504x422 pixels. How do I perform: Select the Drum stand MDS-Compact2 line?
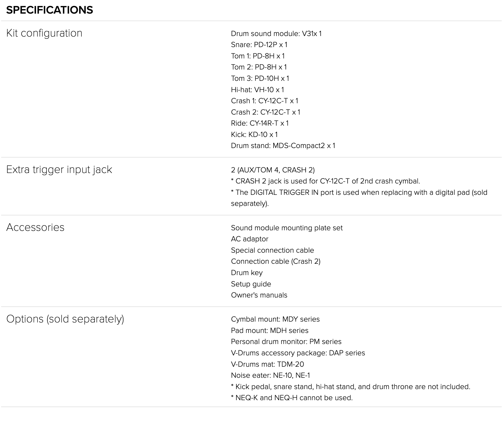[283, 146]
